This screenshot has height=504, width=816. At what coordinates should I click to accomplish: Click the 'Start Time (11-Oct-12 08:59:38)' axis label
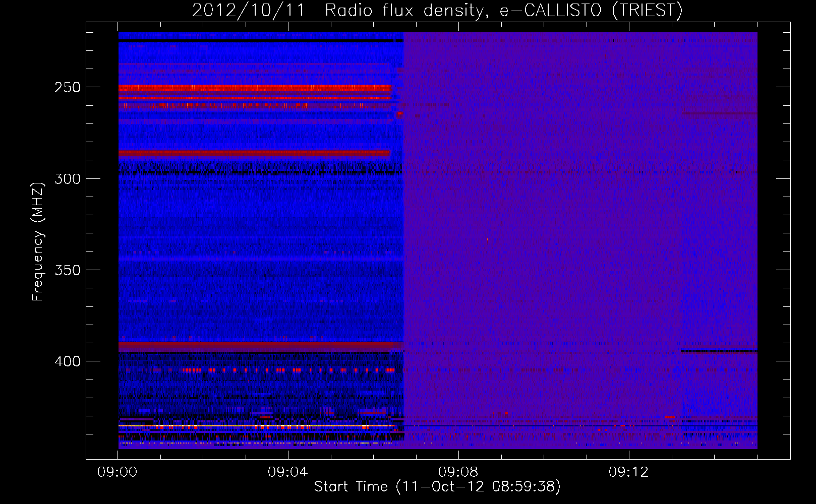(437, 486)
